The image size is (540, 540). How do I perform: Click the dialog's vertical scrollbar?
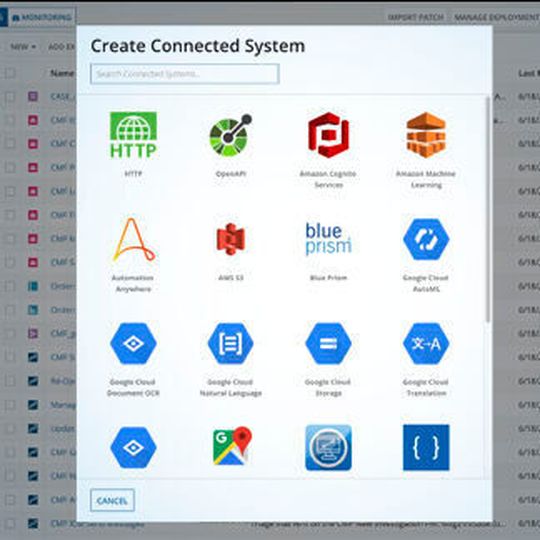click(488, 209)
